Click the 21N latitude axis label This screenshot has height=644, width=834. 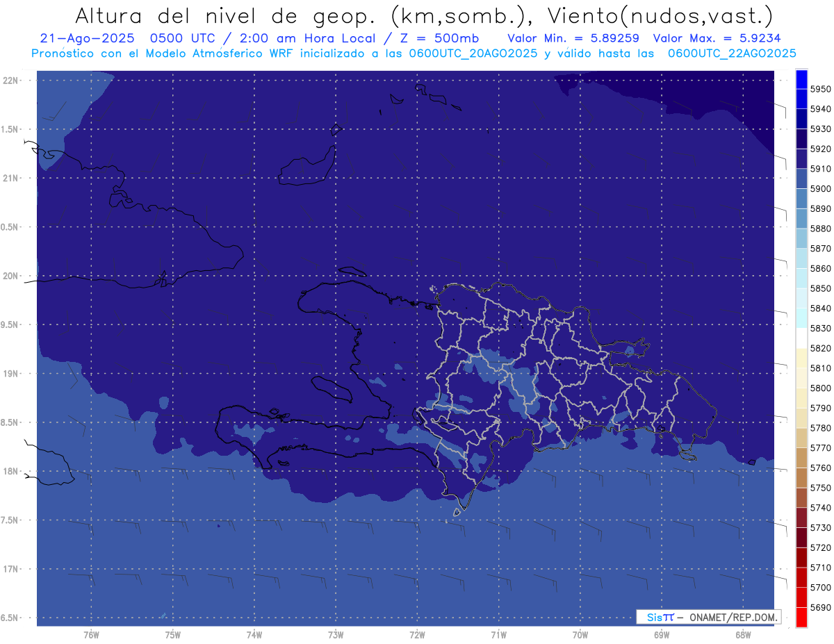[12, 179]
